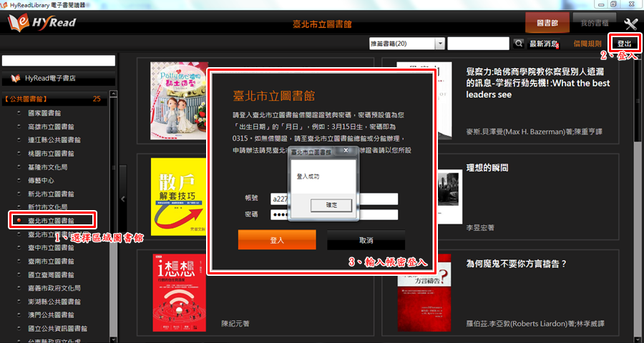Click the 登出 logout button
Screen dimensions: 644x343
[x=624, y=44]
